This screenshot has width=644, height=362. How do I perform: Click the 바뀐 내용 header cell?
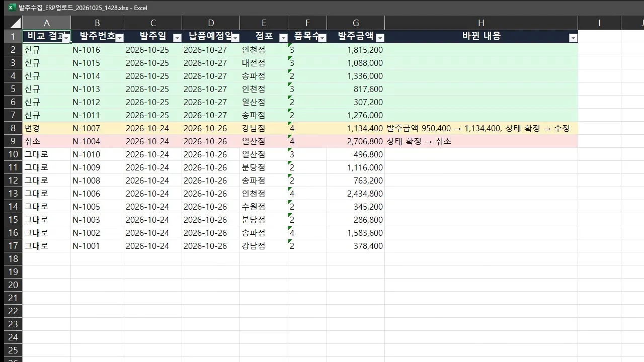(x=481, y=36)
